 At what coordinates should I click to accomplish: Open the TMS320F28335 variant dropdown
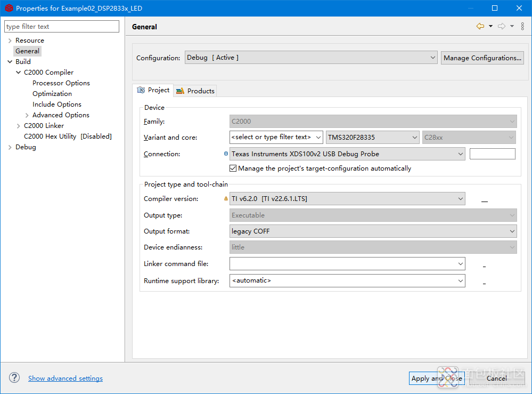click(x=373, y=138)
